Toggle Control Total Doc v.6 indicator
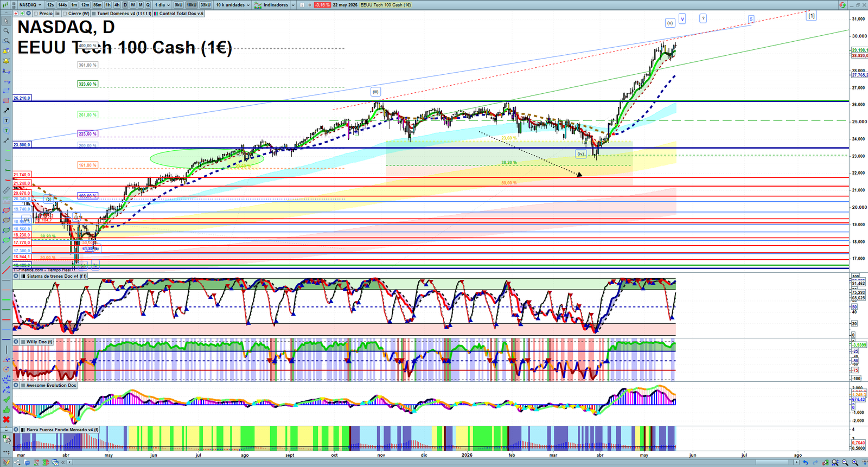 coord(156,13)
